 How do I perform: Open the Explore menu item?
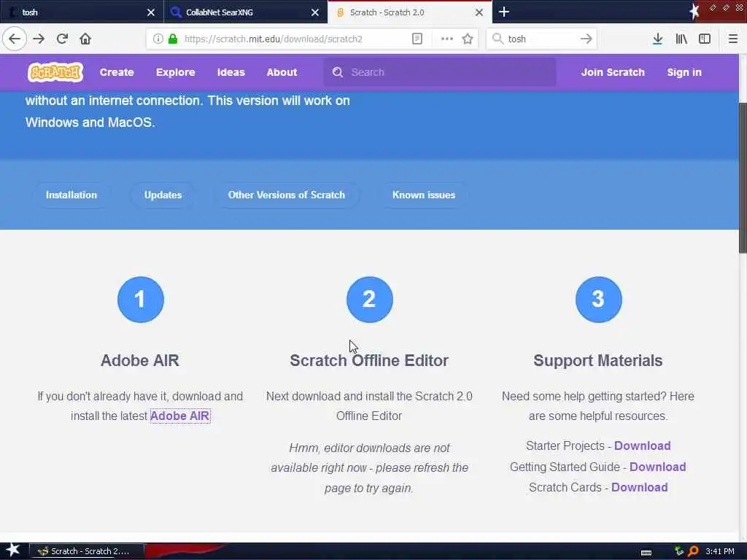(x=175, y=72)
